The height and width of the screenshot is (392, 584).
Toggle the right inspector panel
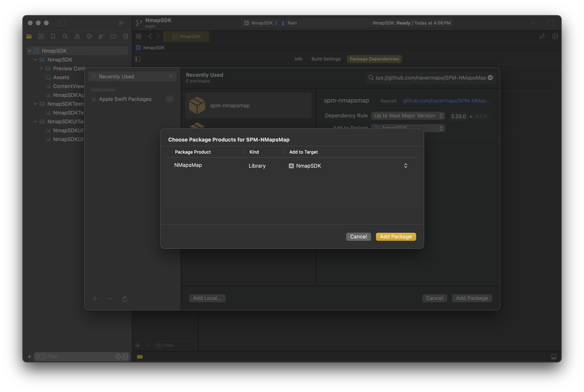click(551, 23)
